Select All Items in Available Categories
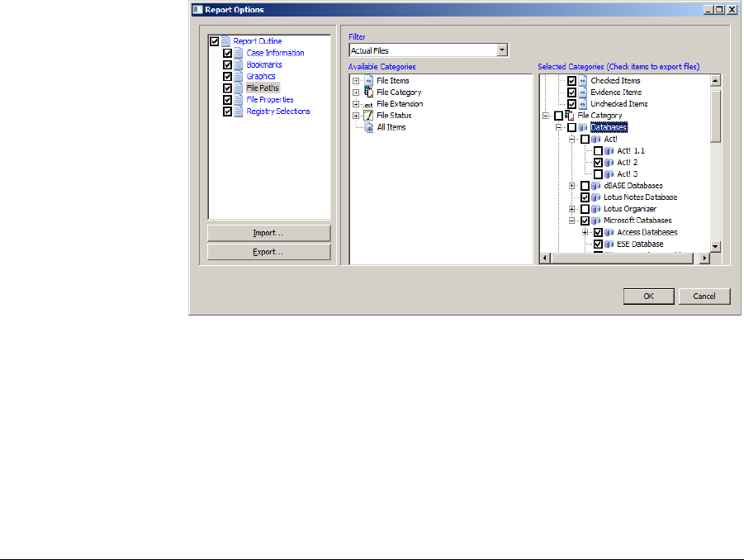This screenshot has height=560, width=744. point(391,127)
